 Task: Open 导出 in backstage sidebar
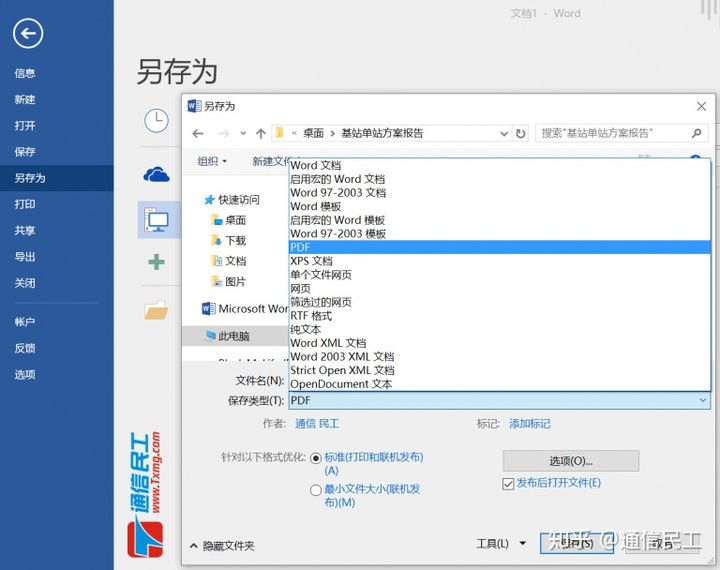(x=25, y=256)
